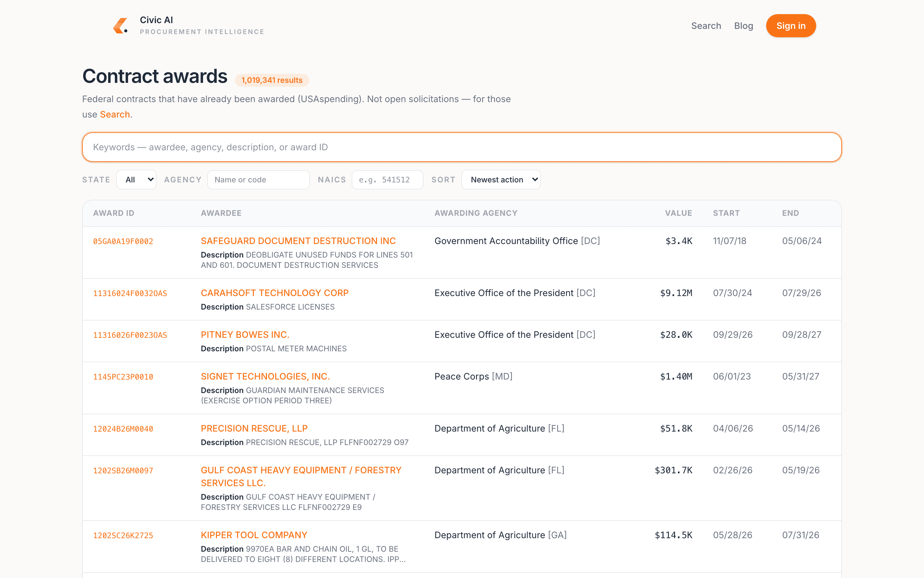Click the Awarding Agency column header
Viewport: 924px width, 578px height.
(x=476, y=213)
